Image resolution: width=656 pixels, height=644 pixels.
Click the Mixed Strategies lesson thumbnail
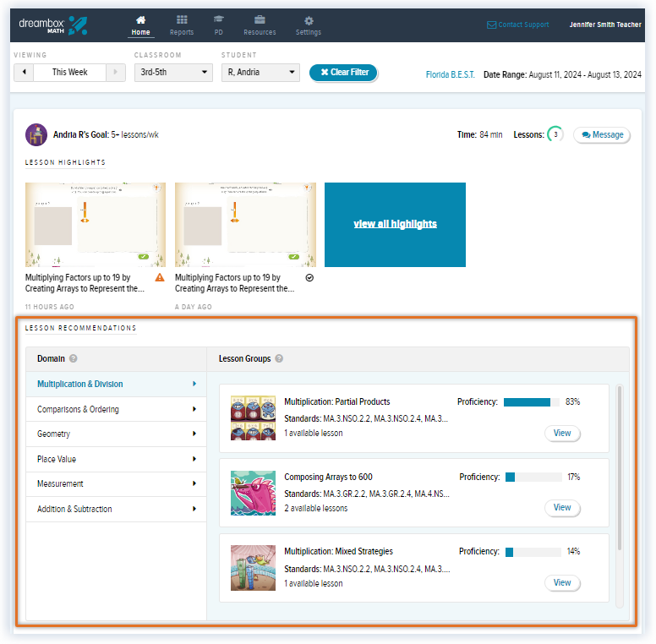[253, 568]
